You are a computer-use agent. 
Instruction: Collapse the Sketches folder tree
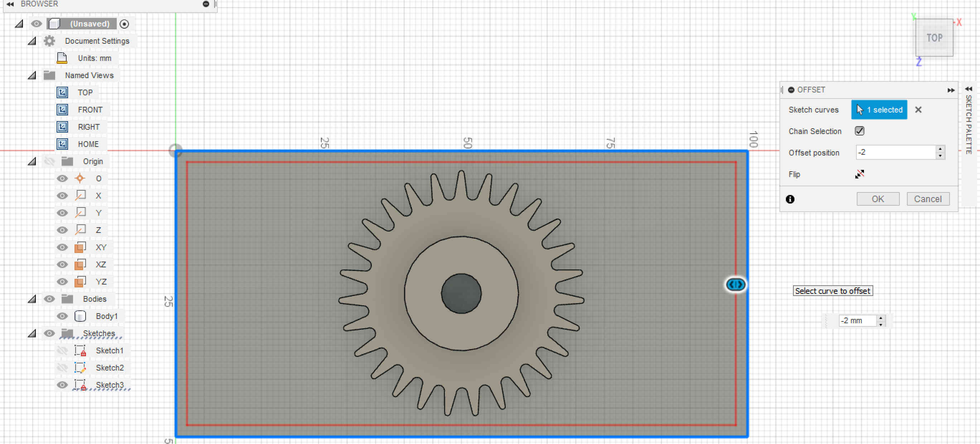coord(32,333)
